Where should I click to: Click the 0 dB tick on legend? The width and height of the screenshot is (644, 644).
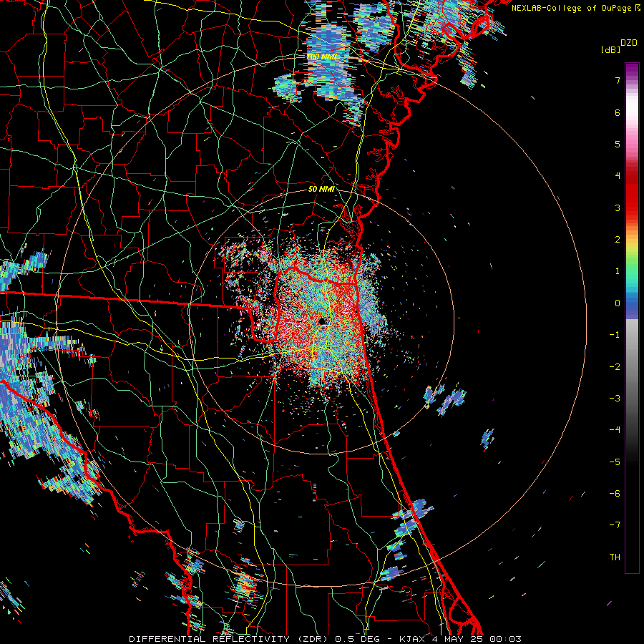(618, 303)
